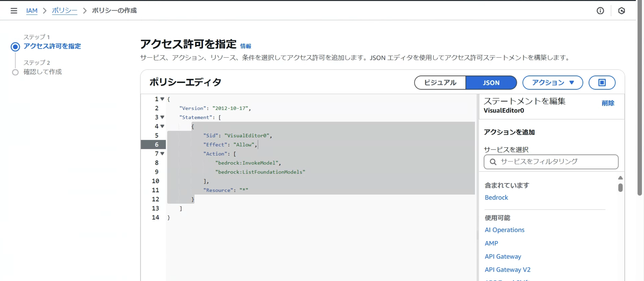Keep JSON mode selected in the editor toggle

click(491, 82)
